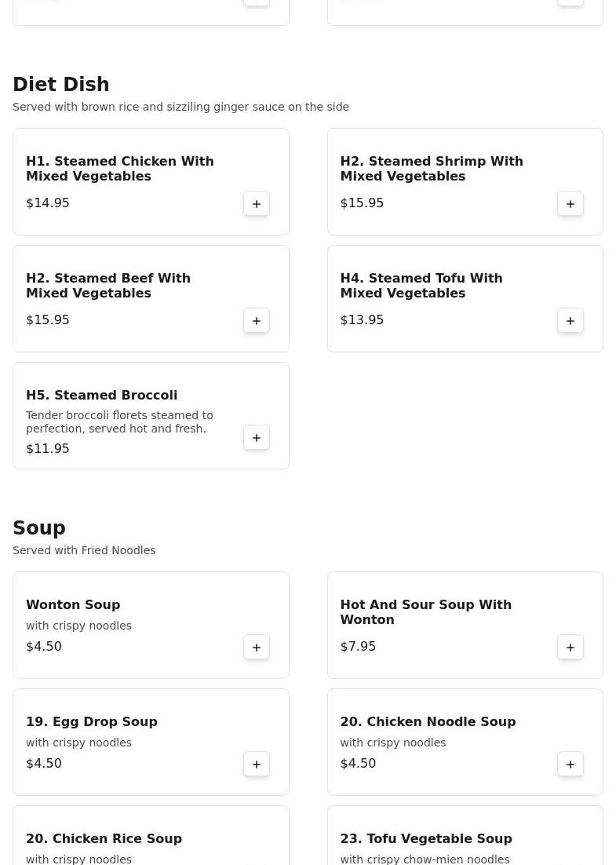Click the Soup section heading
The height and width of the screenshot is (865, 616).
click(39, 528)
